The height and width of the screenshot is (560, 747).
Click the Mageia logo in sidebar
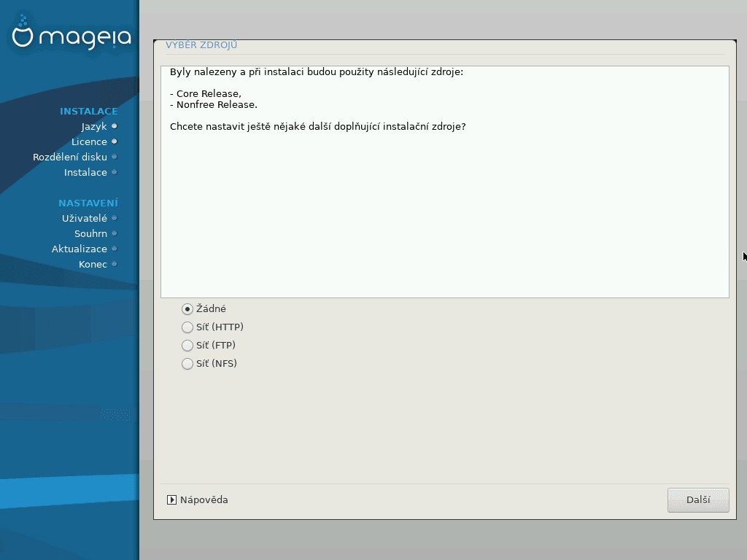point(71,34)
